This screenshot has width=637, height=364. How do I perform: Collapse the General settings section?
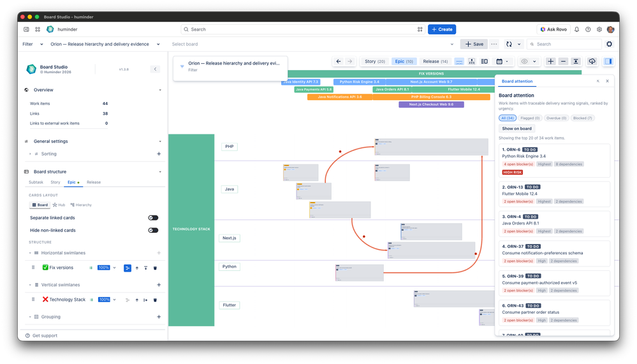(x=160, y=142)
